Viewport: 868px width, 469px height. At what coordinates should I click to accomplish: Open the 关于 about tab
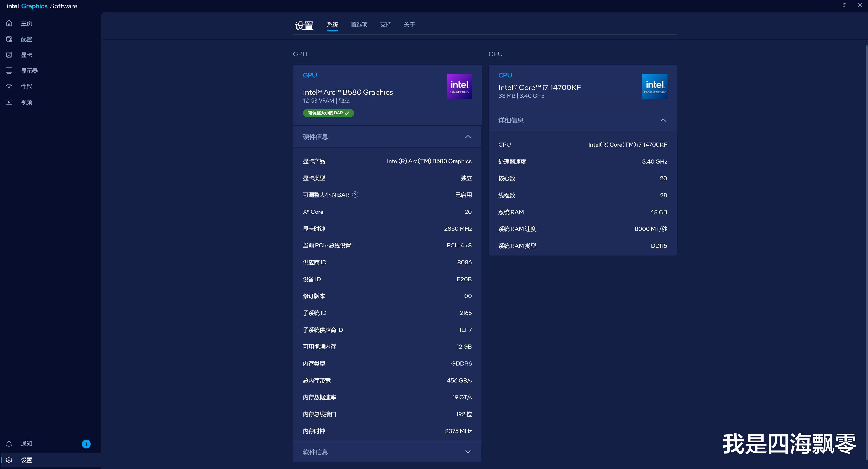coord(409,25)
